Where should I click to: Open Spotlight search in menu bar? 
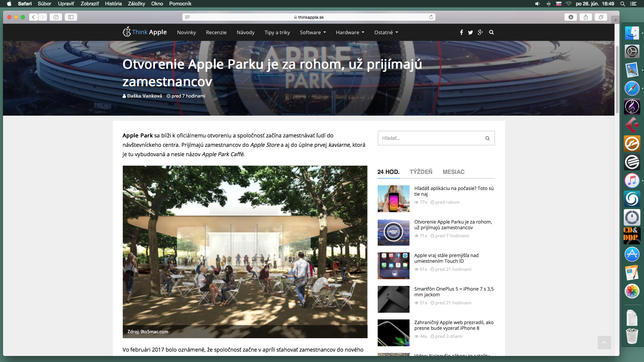tap(623, 4)
